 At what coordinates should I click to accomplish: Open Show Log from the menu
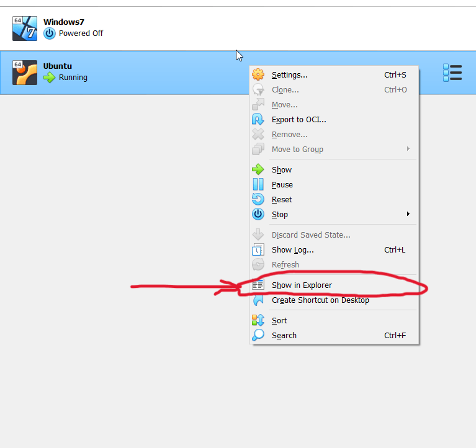click(x=334, y=250)
